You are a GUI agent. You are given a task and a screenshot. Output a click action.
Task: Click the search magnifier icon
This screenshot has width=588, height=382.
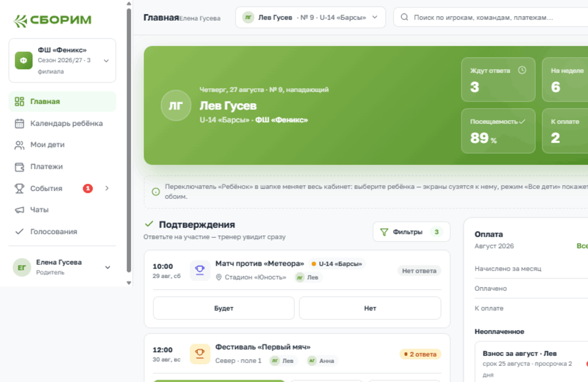(x=405, y=17)
